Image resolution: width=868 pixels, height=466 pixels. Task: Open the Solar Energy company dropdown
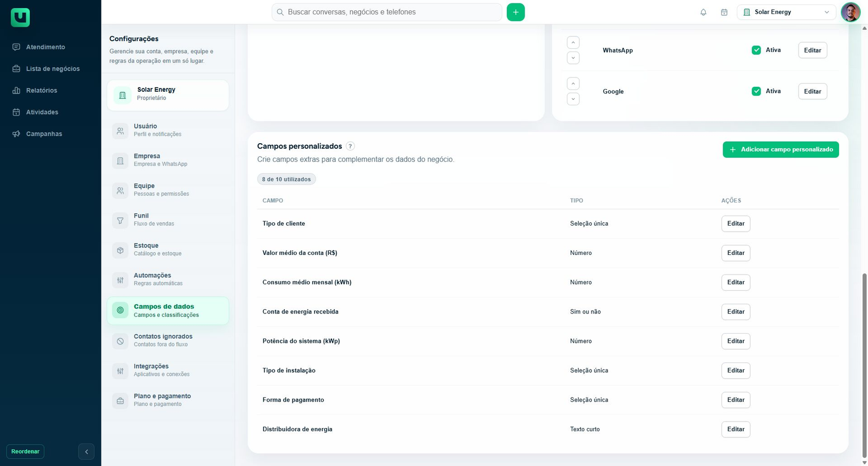tap(786, 12)
